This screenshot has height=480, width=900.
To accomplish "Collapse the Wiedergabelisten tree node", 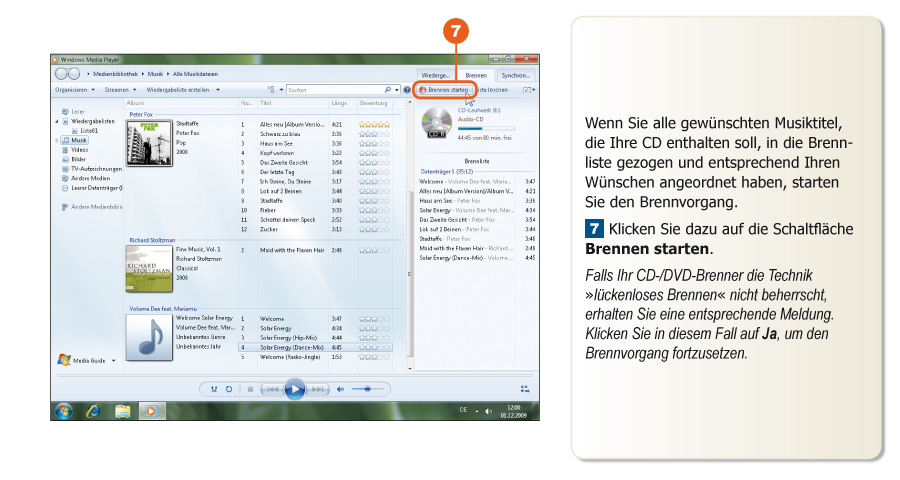I will tap(57, 121).
